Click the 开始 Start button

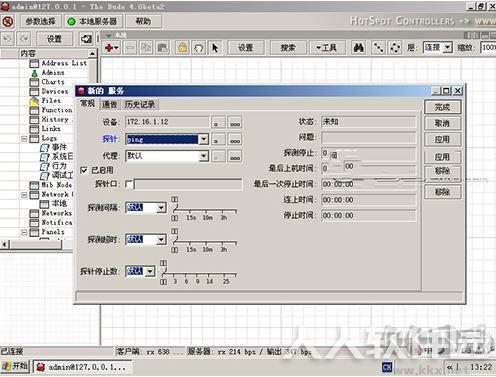15,367
